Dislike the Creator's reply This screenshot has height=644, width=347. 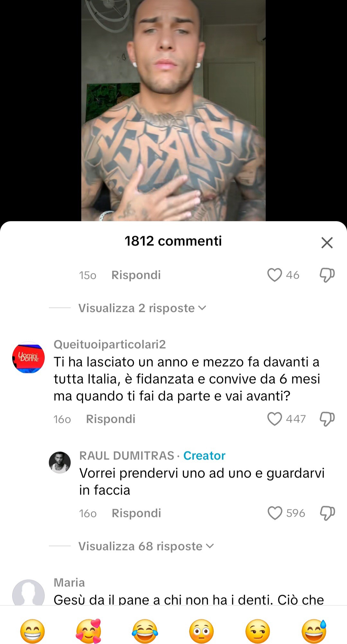click(327, 514)
